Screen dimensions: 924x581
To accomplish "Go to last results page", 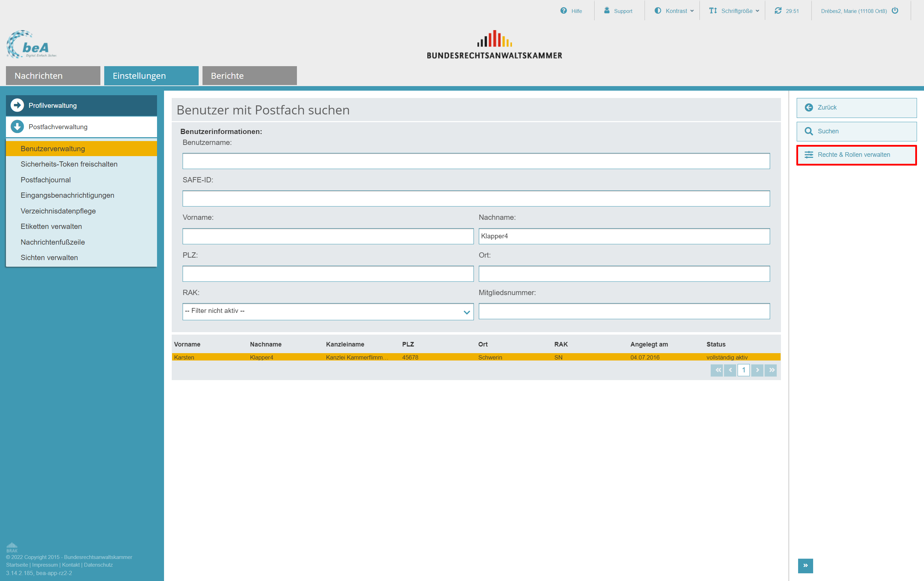I will coord(771,370).
